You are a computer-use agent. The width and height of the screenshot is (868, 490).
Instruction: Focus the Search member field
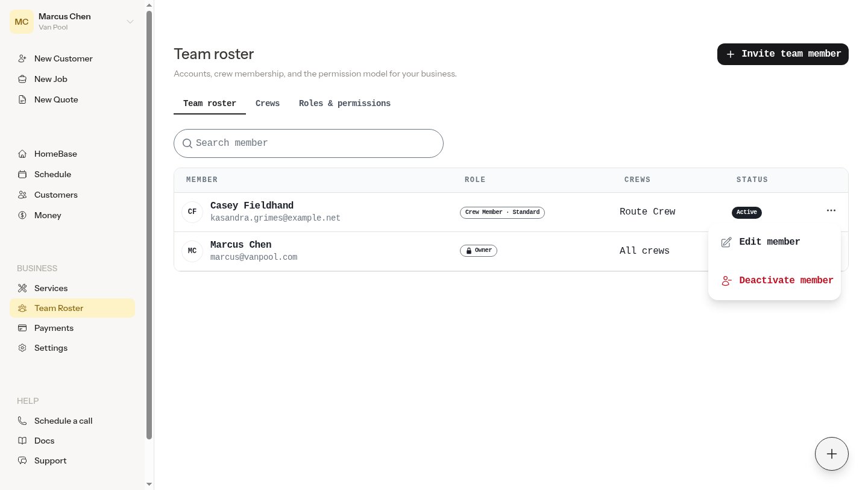(309, 143)
